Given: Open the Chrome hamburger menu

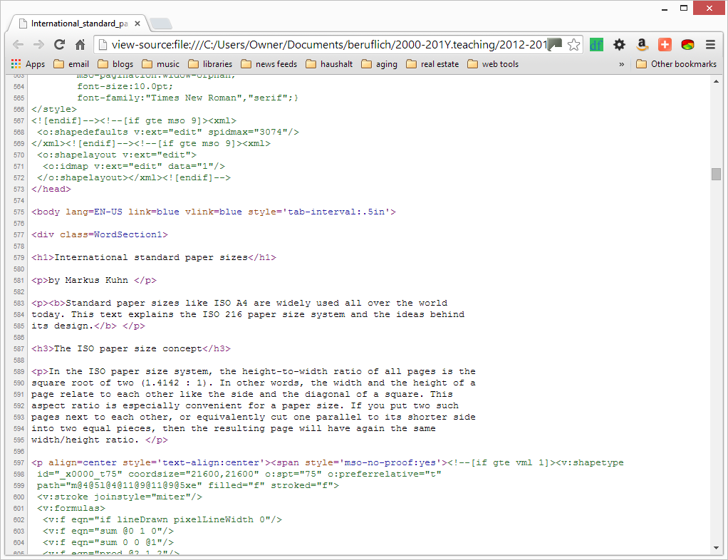Looking at the screenshot, I should pos(710,44).
